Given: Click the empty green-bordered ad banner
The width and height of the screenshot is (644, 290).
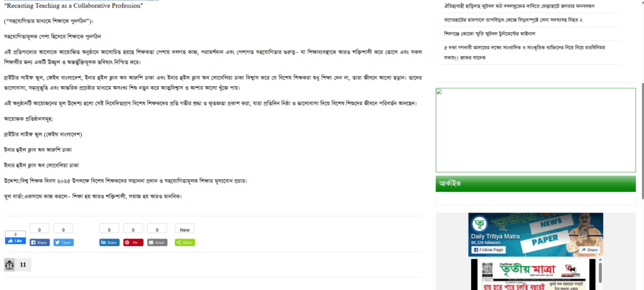Looking at the screenshot, I should [x=536, y=130].
